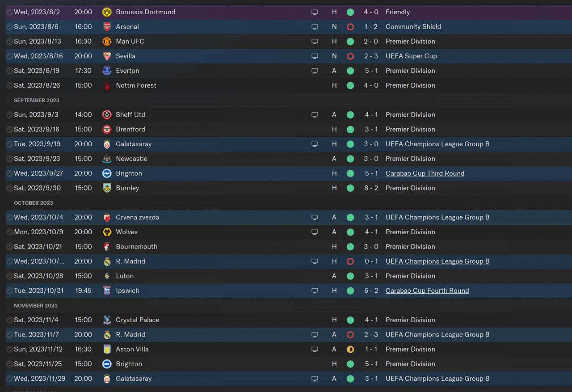
Task: Click the Wolves club badge
Action: [107, 232]
